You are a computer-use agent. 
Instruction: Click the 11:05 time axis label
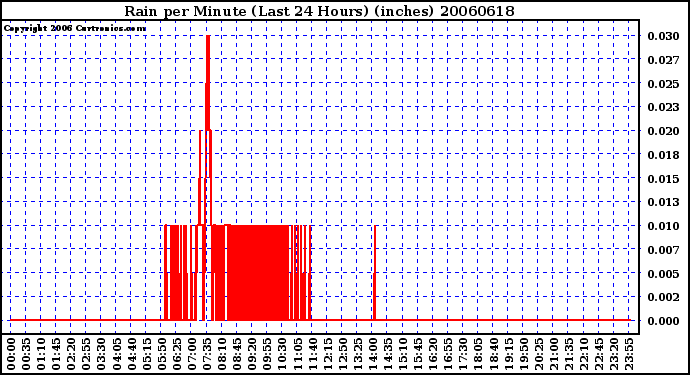click(x=297, y=354)
